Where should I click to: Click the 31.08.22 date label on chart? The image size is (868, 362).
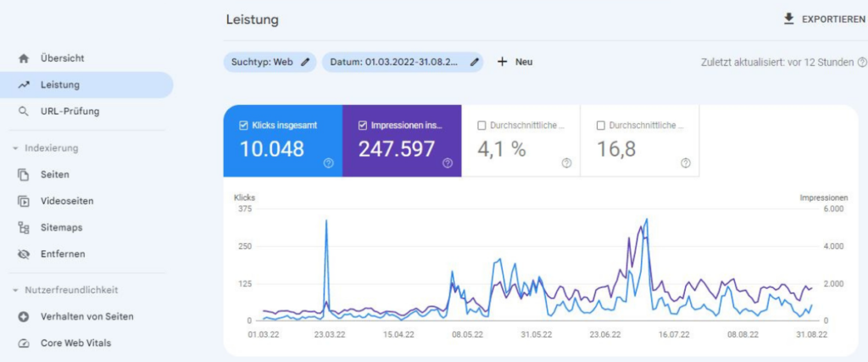811,335
